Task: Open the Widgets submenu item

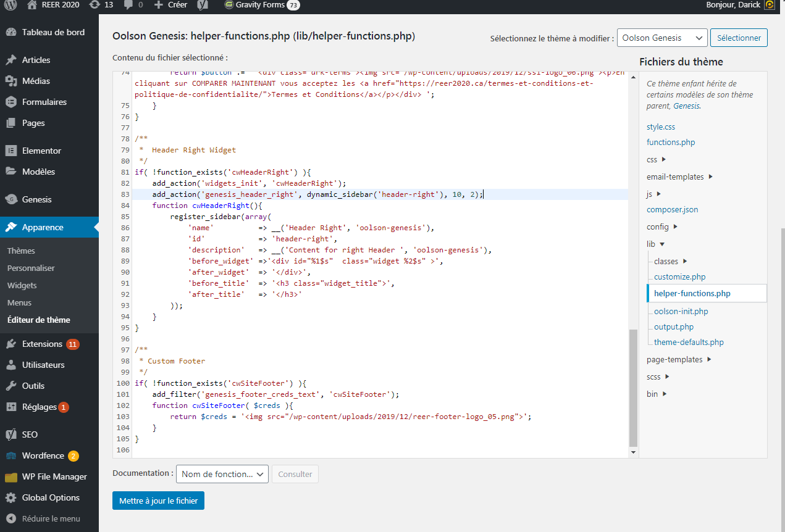Action: tap(22, 285)
